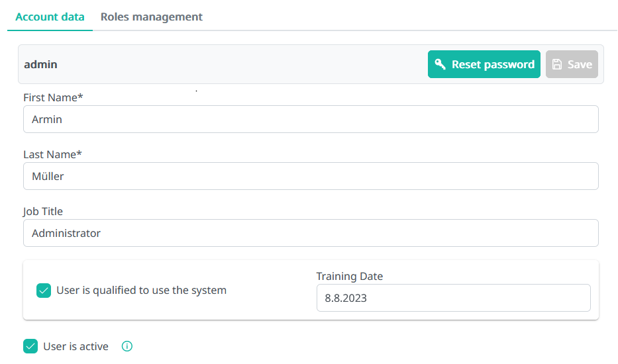
Task: Click the First Name* label
Action: [53, 97]
